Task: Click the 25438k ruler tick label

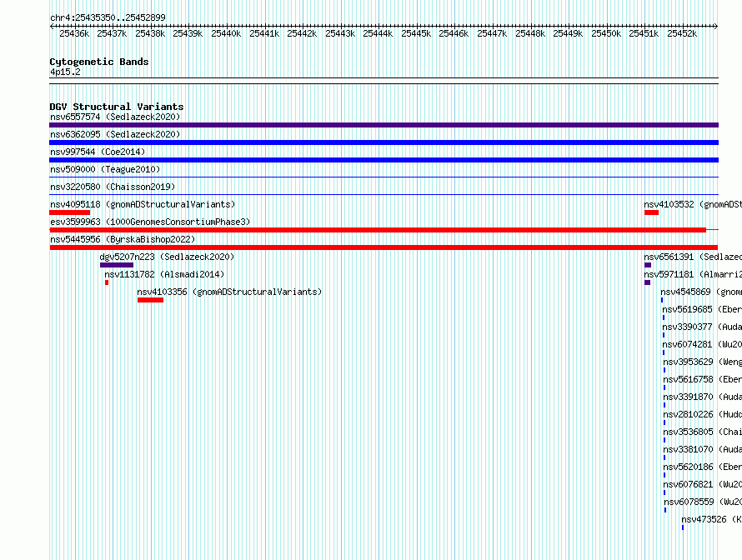Action: pos(150,33)
